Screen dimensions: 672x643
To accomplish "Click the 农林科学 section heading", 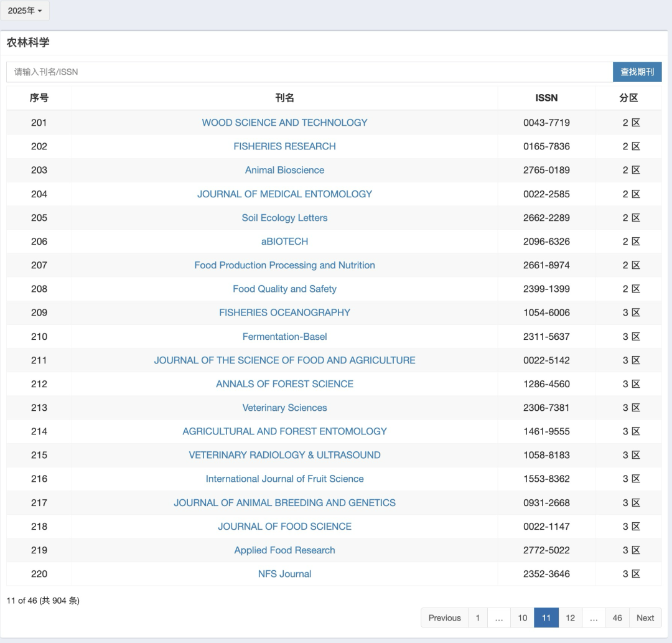I will click(x=28, y=43).
